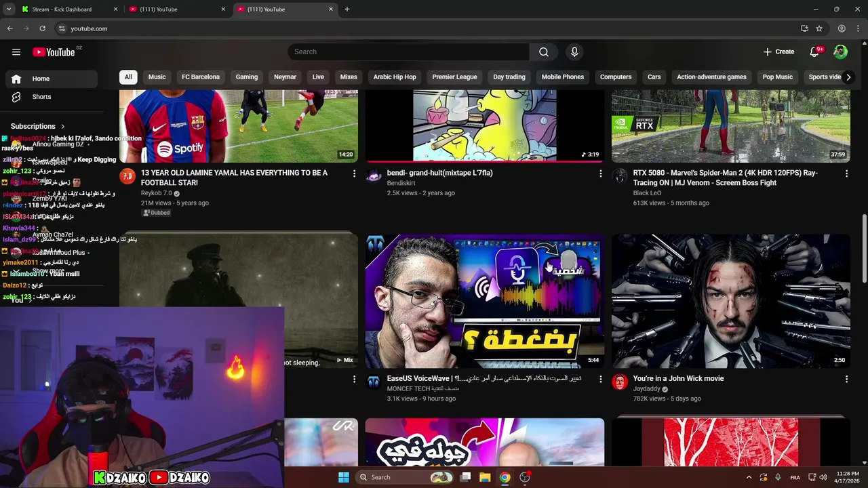Click the Pop Music filter chip
Image resolution: width=868 pixels, height=488 pixels.
pos(777,77)
